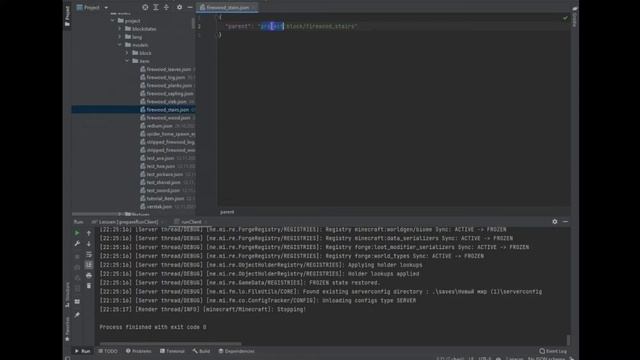Expand the block folder
Image resolution: width=640 pixels, height=360 pixels.
tap(127, 53)
